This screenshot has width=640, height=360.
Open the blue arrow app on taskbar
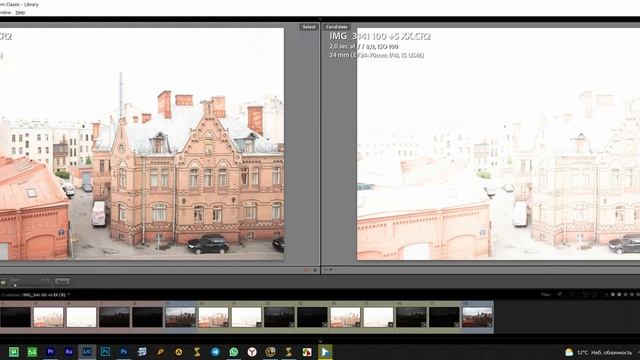click(x=325, y=352)
